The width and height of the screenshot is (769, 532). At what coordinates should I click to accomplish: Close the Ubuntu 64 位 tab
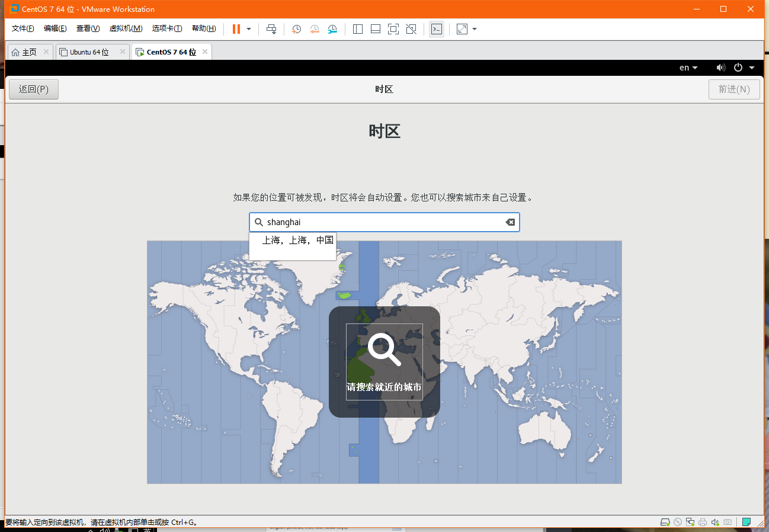[123, 52]
